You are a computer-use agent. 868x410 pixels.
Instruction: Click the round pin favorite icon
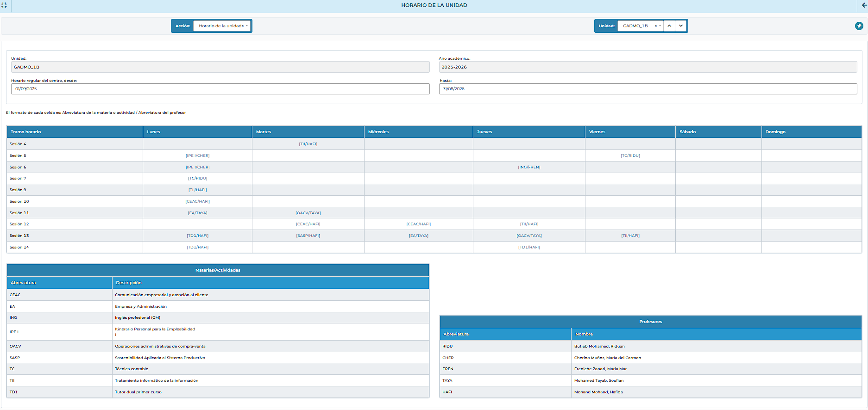coord(859,26)
